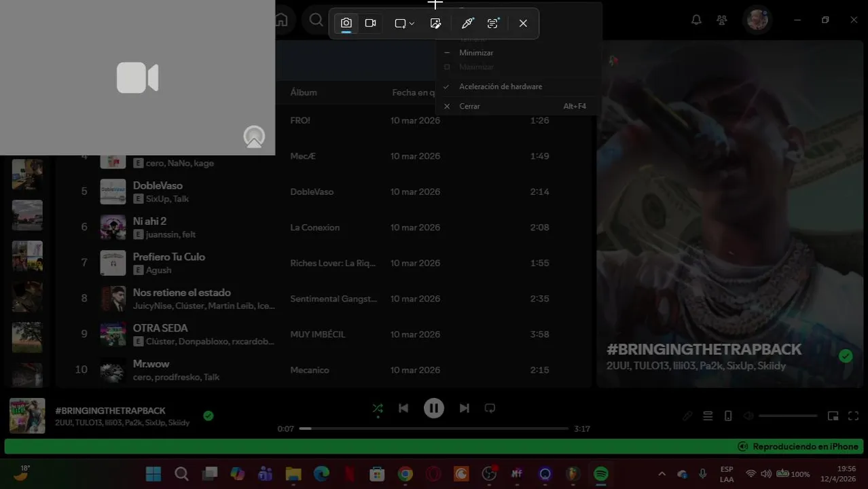The width and height of the screenshot is (868, 489).
Task: Click #BRINGINGTHETRAPBACK title in the bottom bar
Action: 110,410
